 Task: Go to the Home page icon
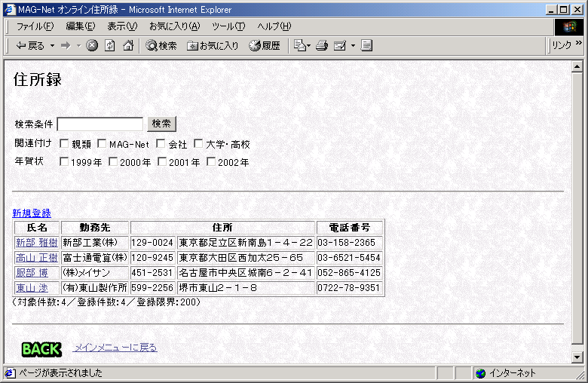pos(128,46)
